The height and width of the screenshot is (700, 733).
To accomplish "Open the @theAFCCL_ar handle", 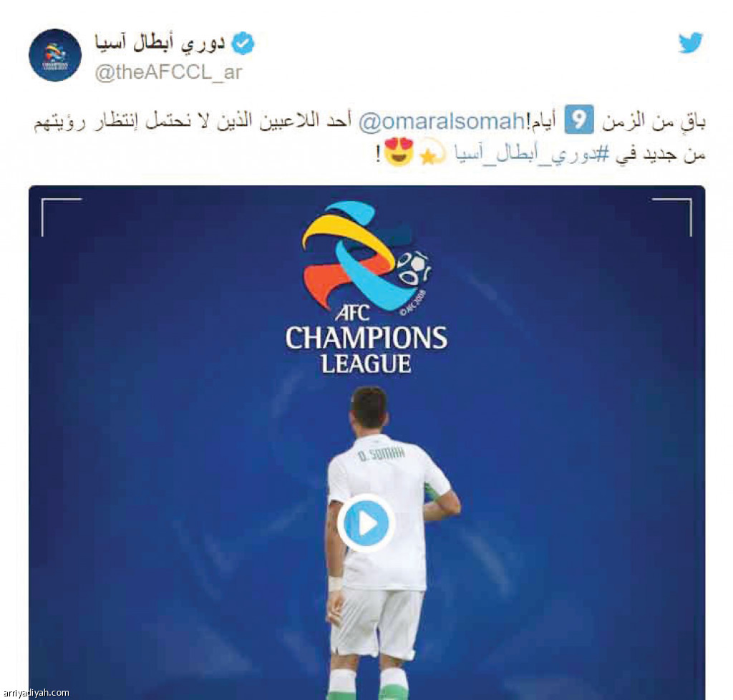I will pos(168,72).
